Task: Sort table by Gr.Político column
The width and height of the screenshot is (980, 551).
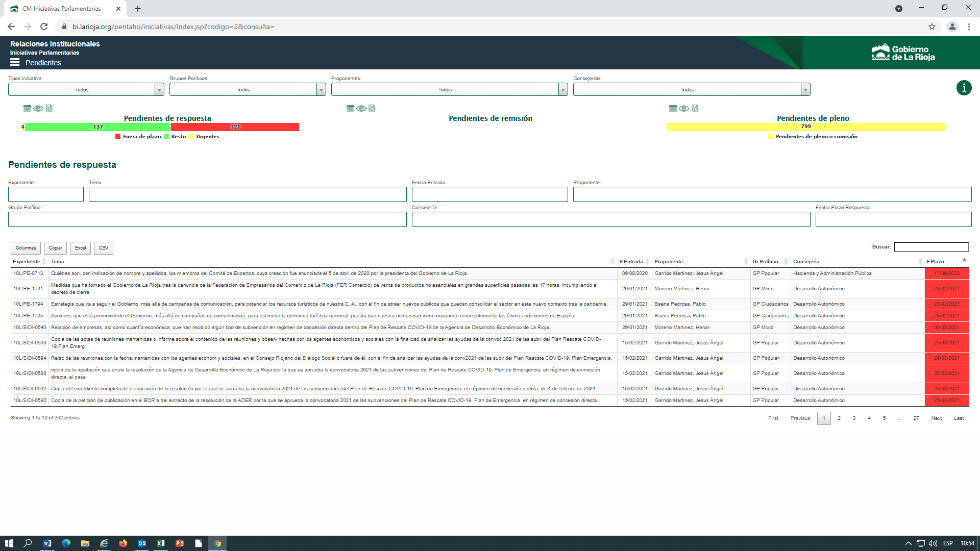Action: tap(770, 262)
